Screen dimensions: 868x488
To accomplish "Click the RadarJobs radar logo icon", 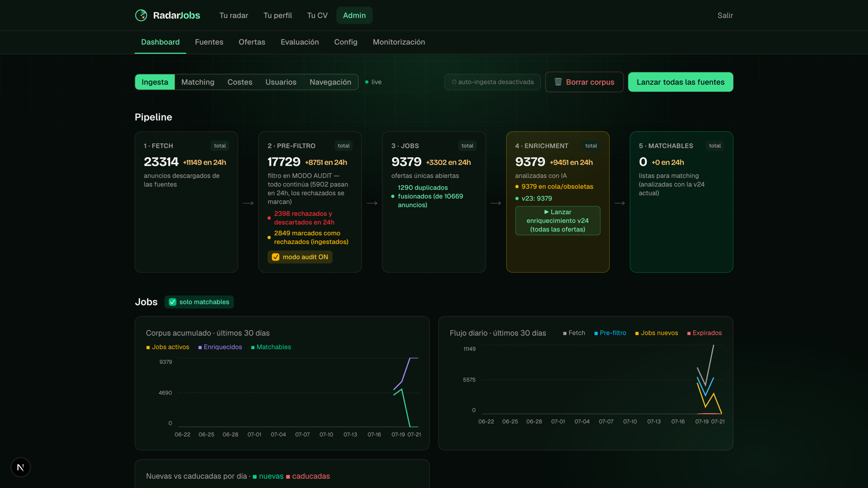I will pyautogui.click(x=141, y=15).
